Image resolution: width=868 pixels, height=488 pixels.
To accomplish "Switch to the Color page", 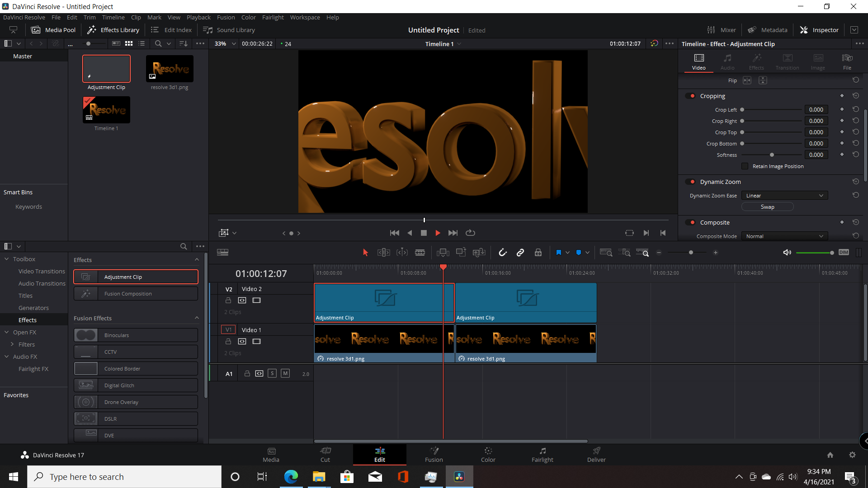I will click(x=488, y=455).
